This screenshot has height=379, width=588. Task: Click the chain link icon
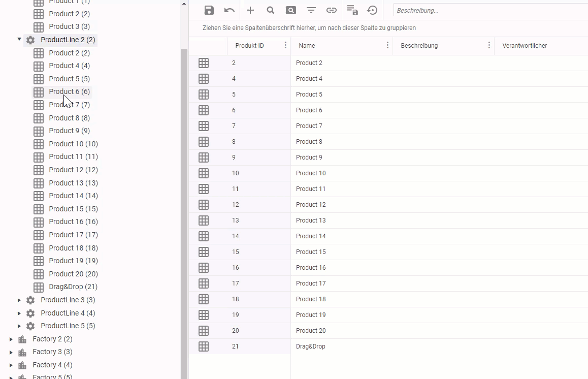tap(332, 10)
